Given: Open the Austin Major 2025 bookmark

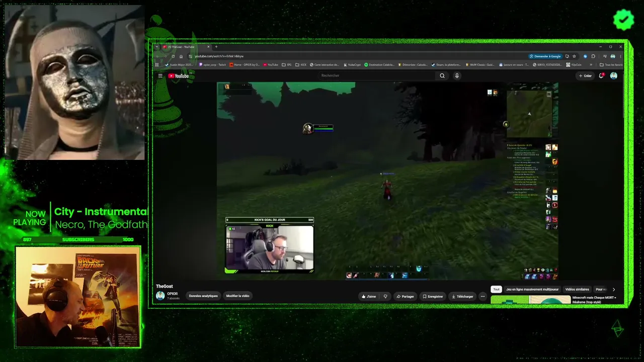Looking at the screenshot, I should tap(179, 65).
